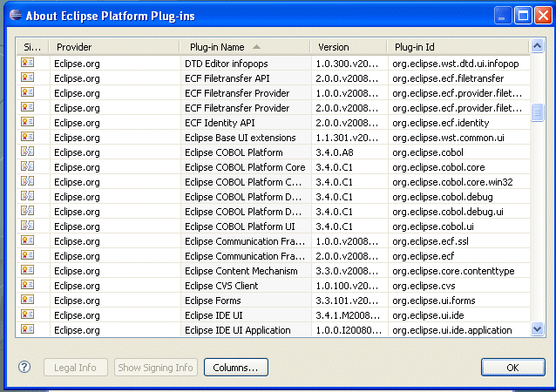Image resolution: width=556 pixels, height=392 pixels.
Task: Click the org.eclipse.wst.dtd.ui.infopop plug-in id
Action: pyautogui.click(x=455, y=64)
